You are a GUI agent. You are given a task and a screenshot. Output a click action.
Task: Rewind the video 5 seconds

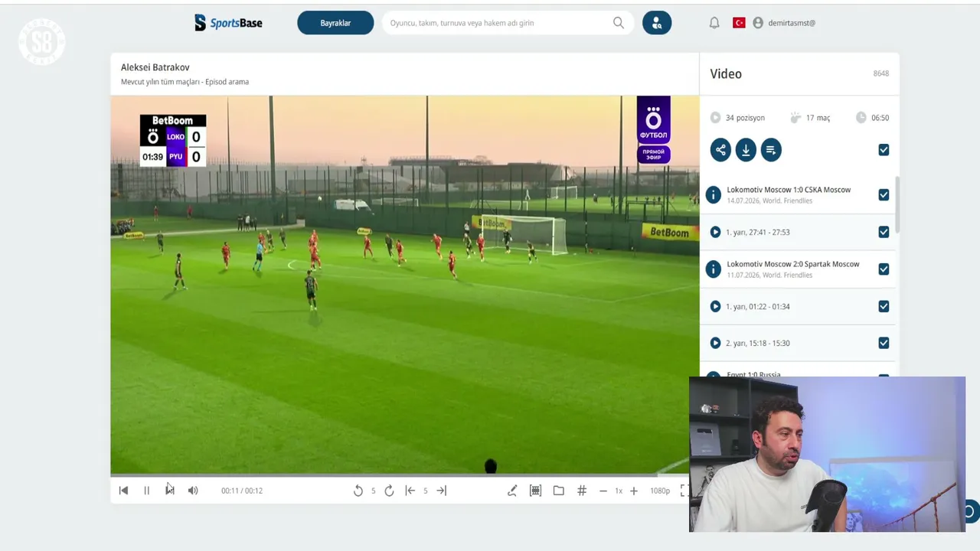tap(358, 491)
